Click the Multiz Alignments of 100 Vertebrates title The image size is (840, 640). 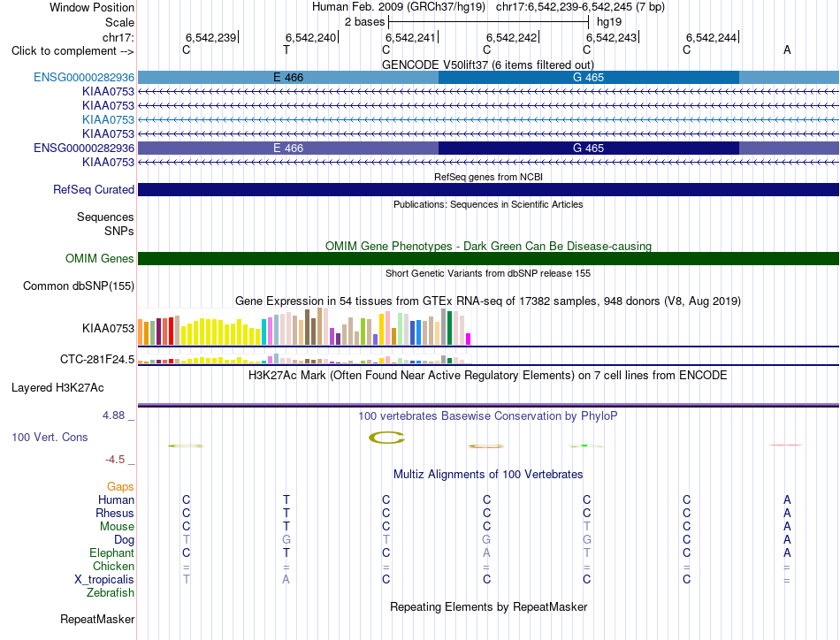[488, 474]
